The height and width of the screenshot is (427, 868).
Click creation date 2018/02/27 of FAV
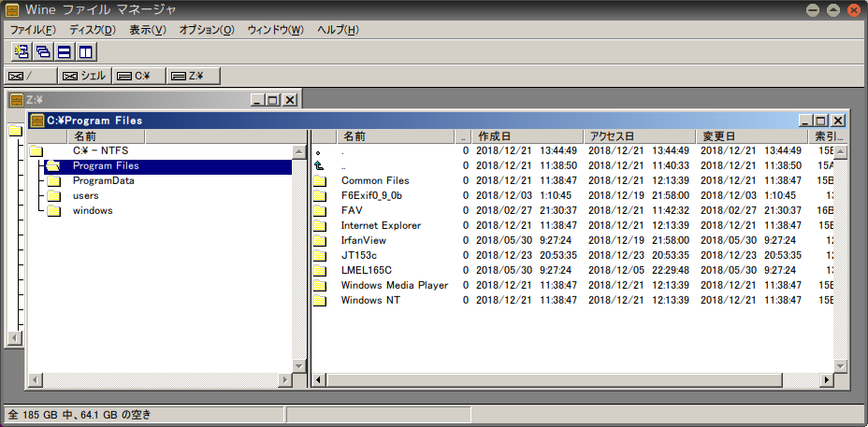(504, 211)
